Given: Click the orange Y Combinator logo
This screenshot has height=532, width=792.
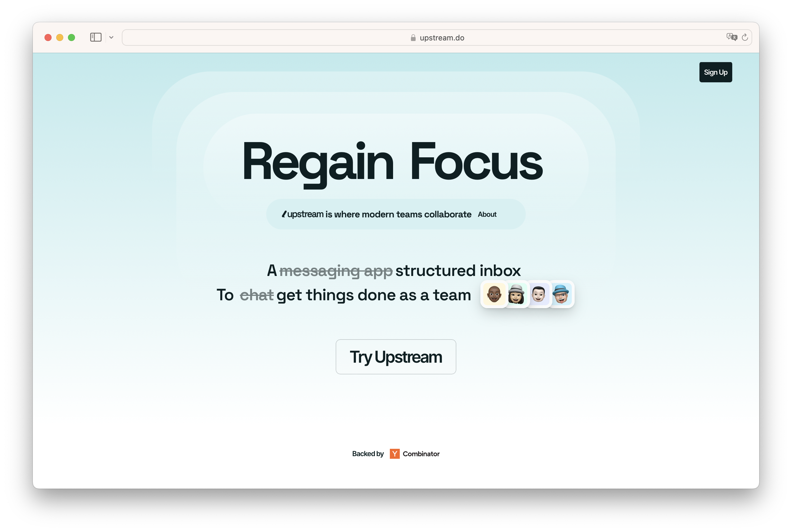Looking at the screenshot, I should [395, 453].
